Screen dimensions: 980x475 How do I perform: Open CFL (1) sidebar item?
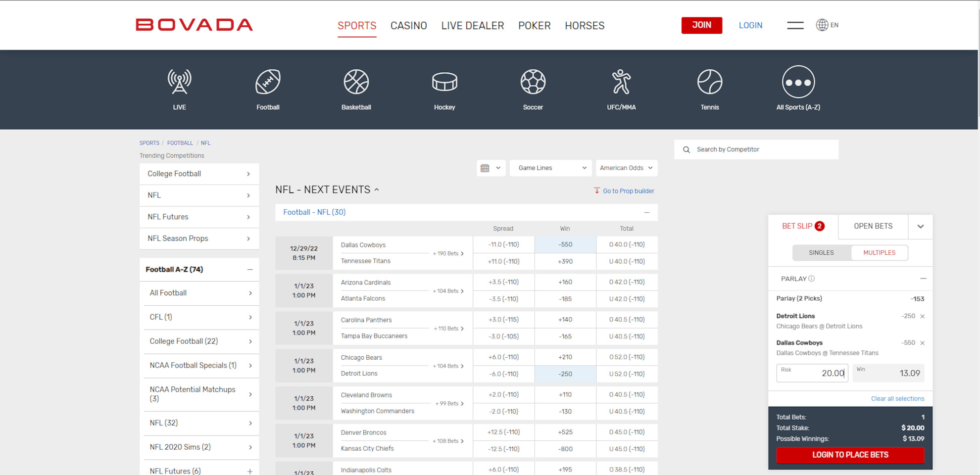[201, 317]
